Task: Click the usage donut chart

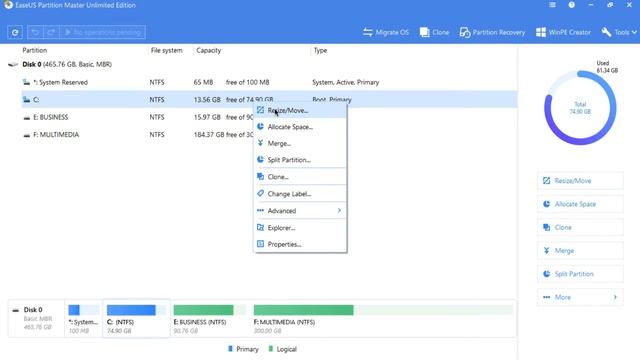Action: click(580, 108)
